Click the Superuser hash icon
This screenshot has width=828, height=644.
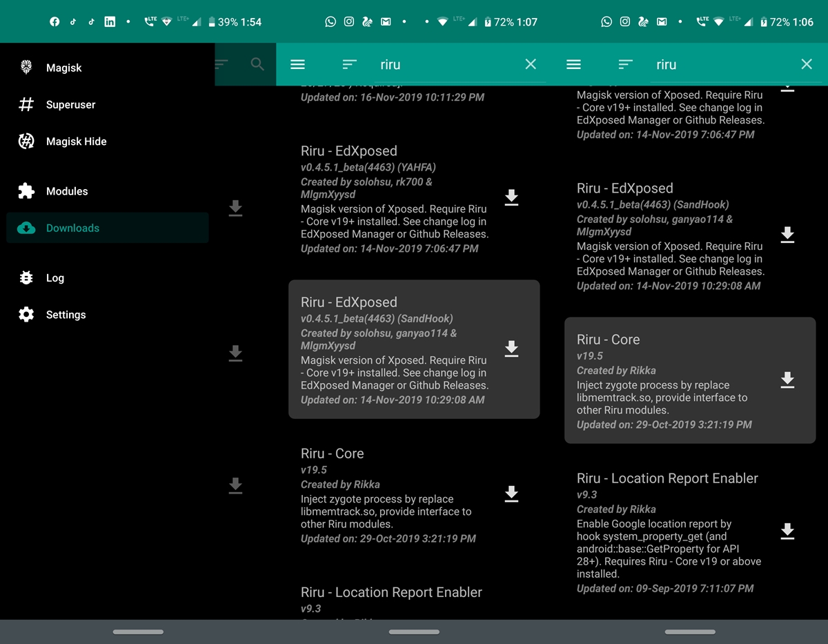(26, 104)
